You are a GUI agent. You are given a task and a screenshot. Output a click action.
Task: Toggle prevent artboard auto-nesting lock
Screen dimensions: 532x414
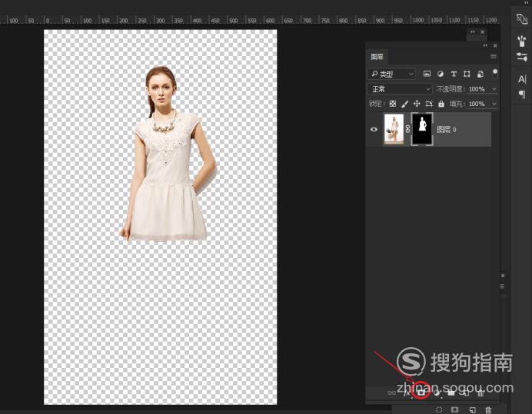429,104
